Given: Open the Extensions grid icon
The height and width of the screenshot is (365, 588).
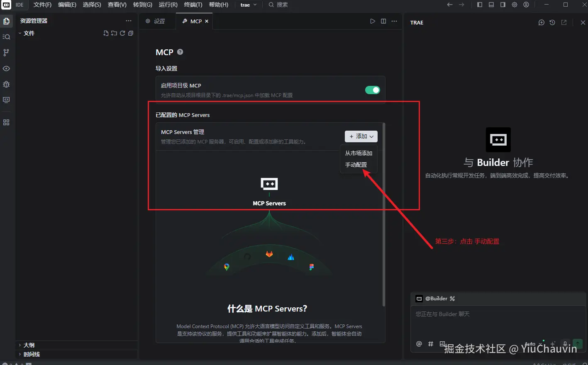Looking at the screenshot, I should (x=6, y=123).
